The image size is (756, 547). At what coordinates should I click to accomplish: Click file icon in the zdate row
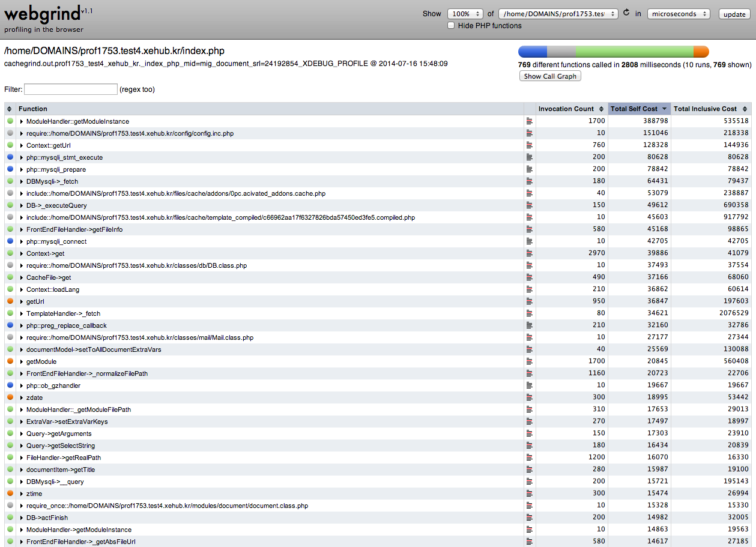coord(529,397)
